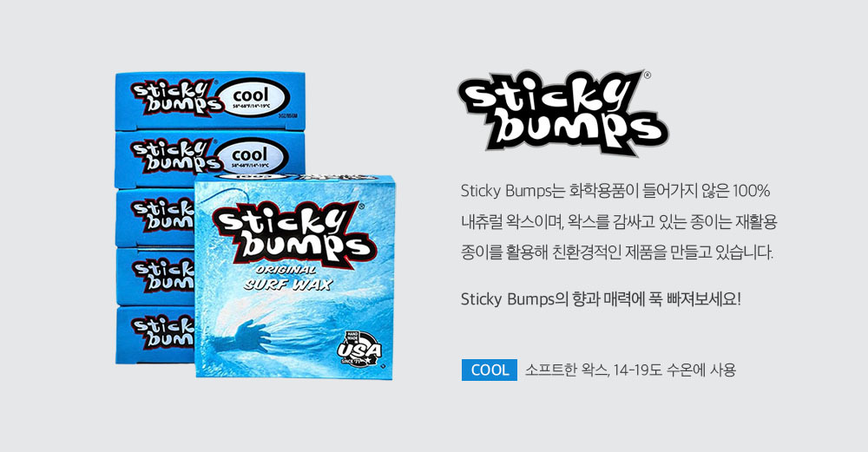
Task: Click the Sticky Bumps scent and charm tagline
Action: (601, 299)
